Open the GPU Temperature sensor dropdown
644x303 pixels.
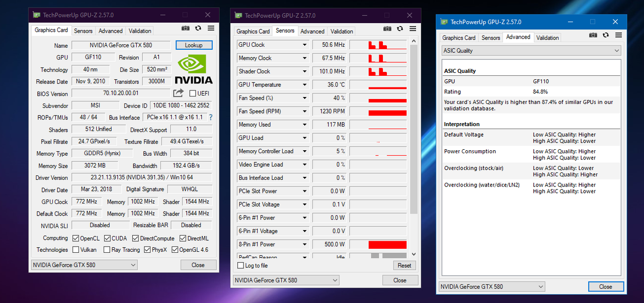point(304,84)
